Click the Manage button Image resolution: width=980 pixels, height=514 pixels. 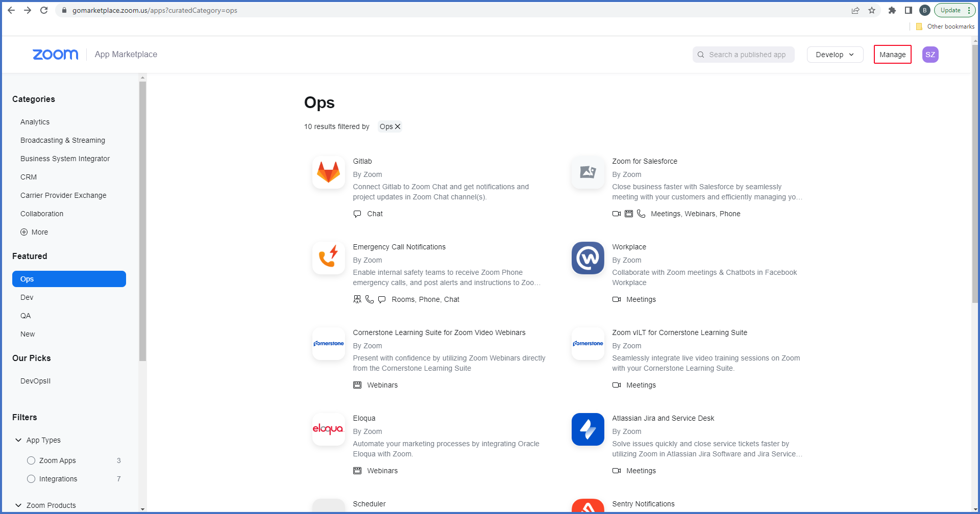click(892, 55)
